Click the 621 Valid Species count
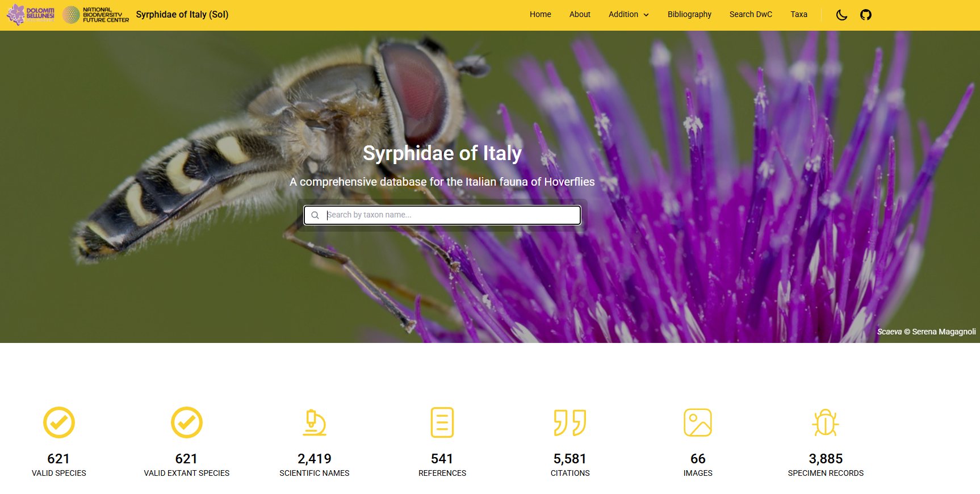Screen dimensions: 980x494 58,459
